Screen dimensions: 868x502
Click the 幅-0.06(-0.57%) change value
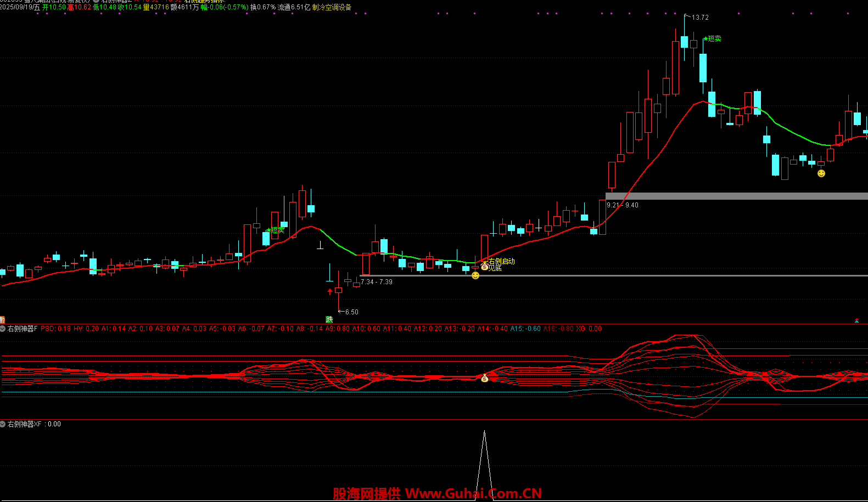(225, 7)
